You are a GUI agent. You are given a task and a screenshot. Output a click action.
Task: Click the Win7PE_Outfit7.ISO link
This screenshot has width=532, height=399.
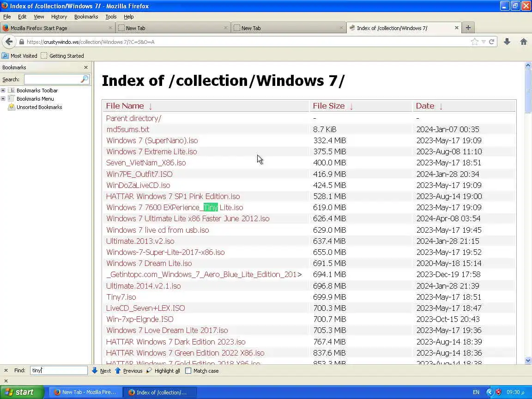tap(139, 174)
